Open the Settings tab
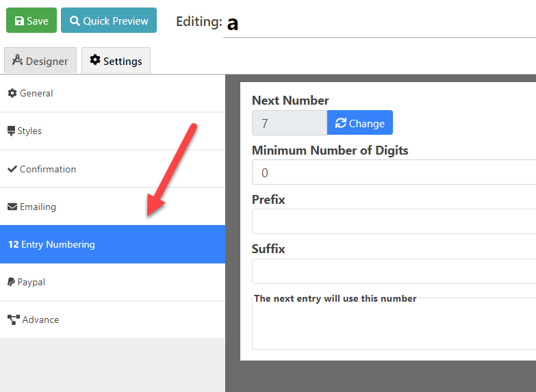Screen dimensions: 536x392 [116, 61]
